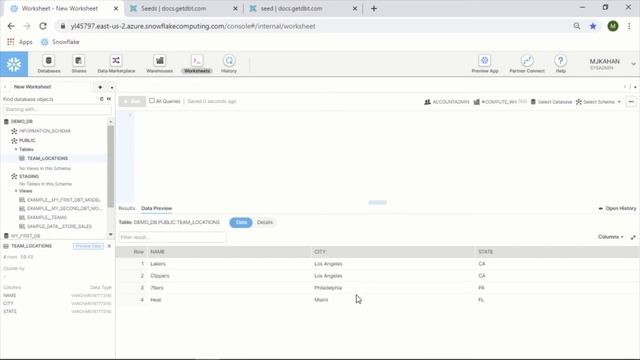The image size is (640, 360).
Task: Click Open History
Action: (617, 209)
